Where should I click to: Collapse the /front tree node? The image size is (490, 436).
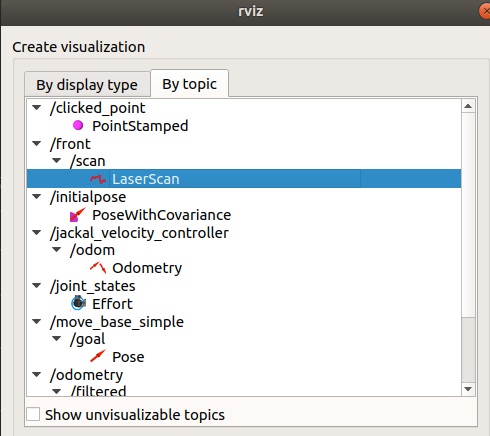(x=37, y=144)
